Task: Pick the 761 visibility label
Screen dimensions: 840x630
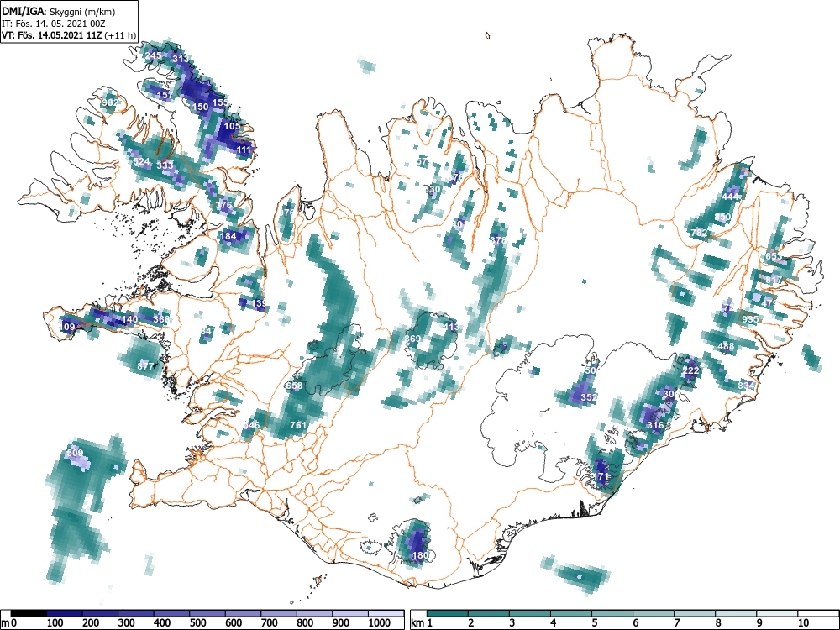Action: pos(298,425)
